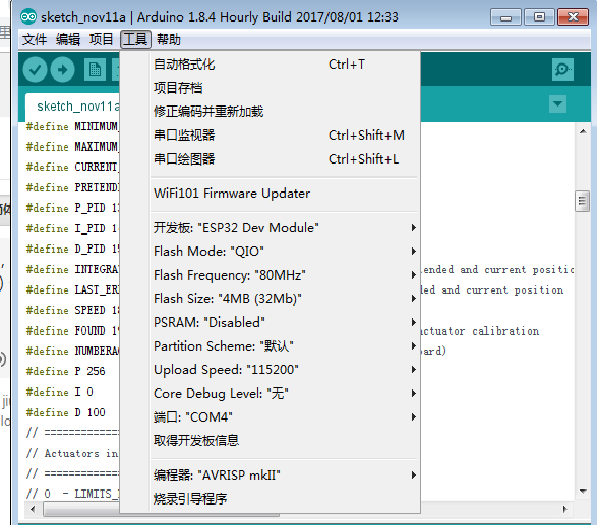The height and width of the screenshot is (525, 597).
Task: Click the Verify checkmark button
Action: [35, 70]
